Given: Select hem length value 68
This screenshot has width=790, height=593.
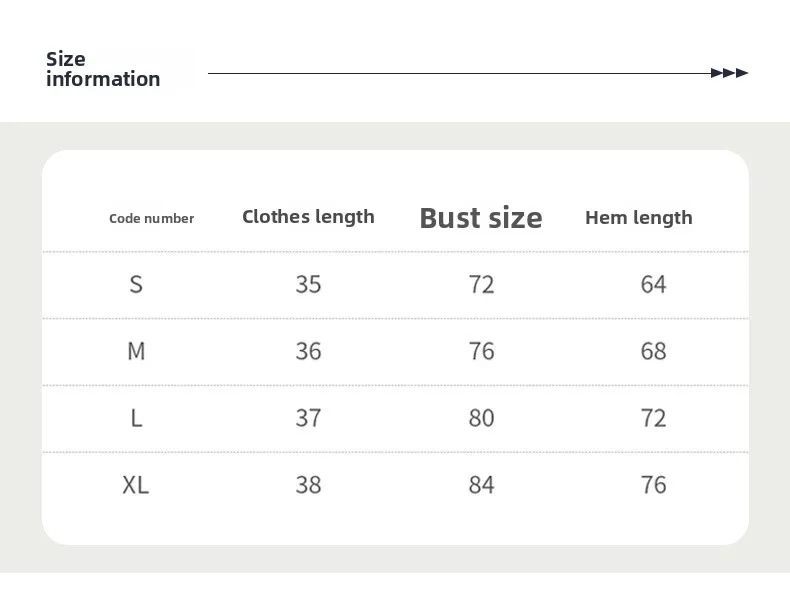Looking at the screenshot, I should click(653, 351).
